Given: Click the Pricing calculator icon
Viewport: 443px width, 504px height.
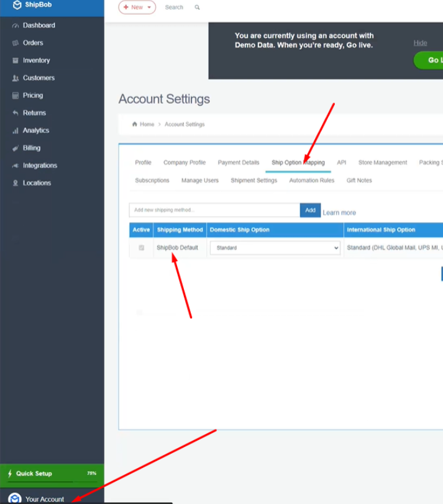Looking at the screenshot, I should point(16,96).
